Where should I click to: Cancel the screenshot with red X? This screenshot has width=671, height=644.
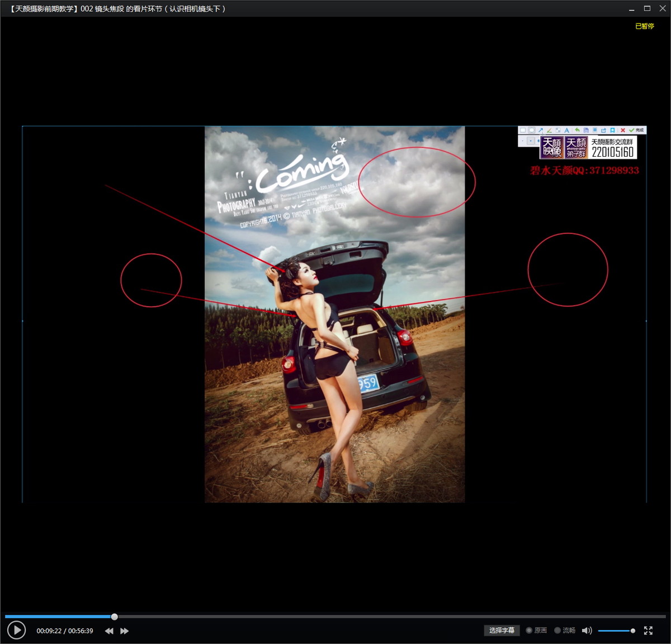click(x=623, y=130)
